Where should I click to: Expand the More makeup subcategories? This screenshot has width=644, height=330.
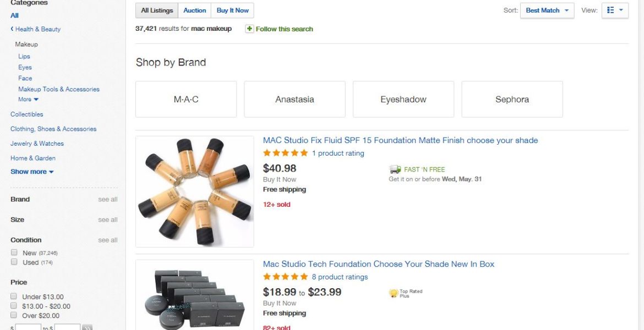pos(28,100)
